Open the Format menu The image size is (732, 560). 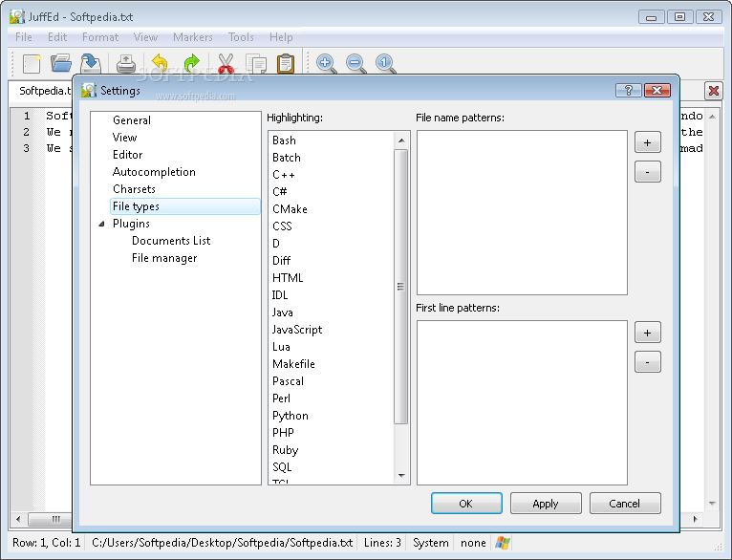(100, 37)
